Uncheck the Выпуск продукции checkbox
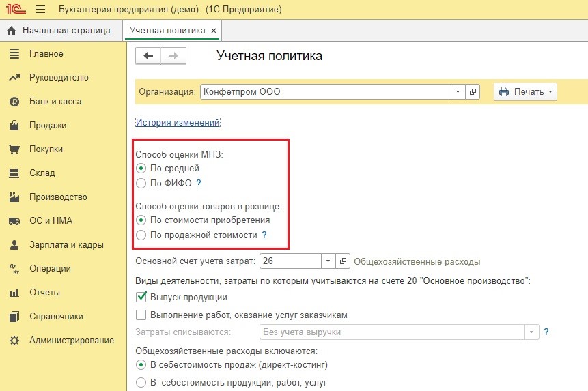This screenshot has width=588, height=391. [x=141, y=298]
